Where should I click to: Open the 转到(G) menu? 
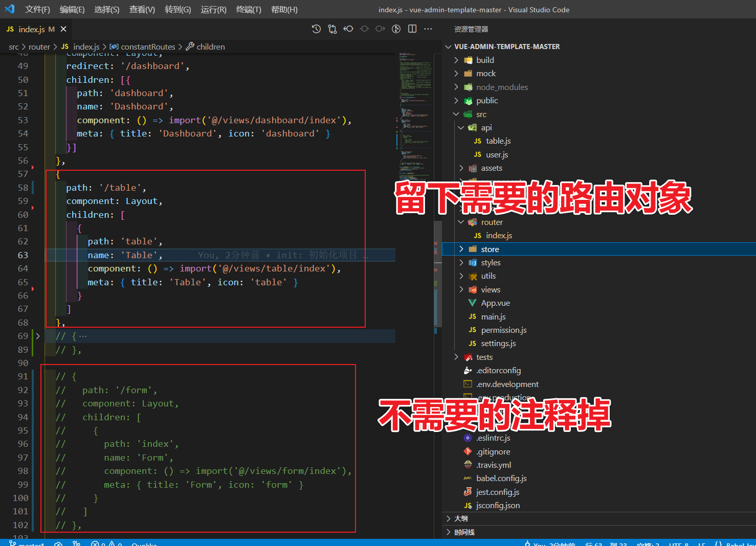point(178,10)
